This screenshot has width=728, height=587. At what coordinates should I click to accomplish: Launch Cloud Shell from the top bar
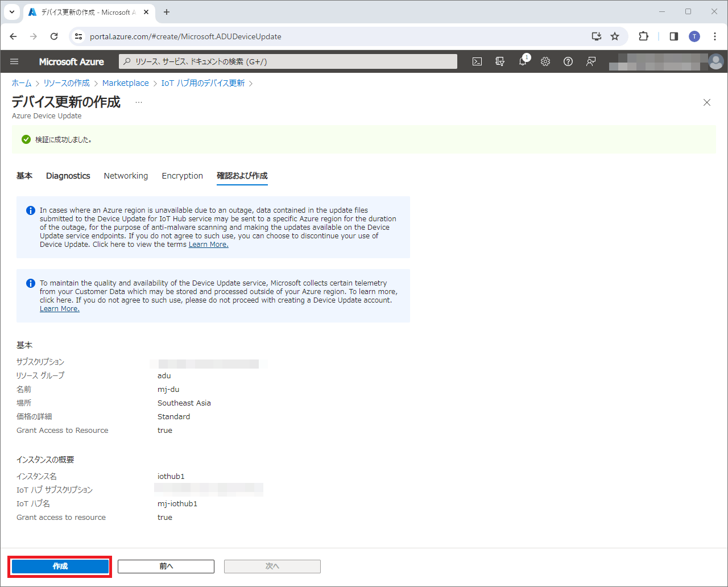pyautogui.click(x=477, y=61)
